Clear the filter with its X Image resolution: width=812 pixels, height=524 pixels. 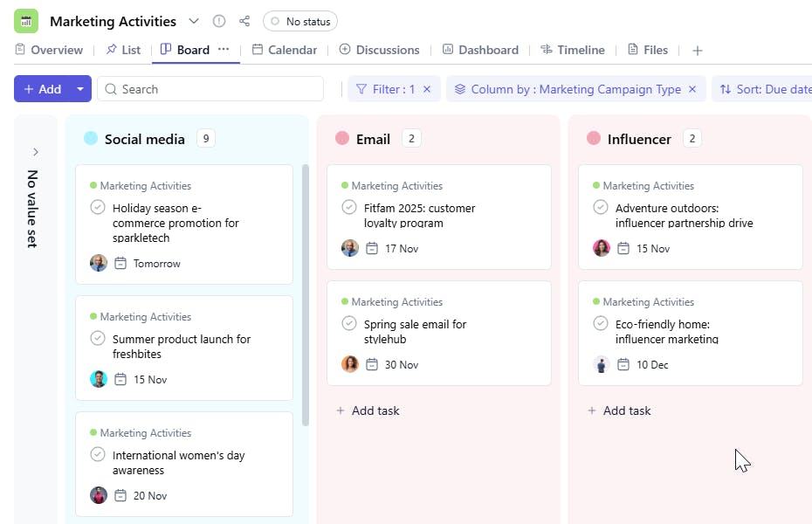tap(427, 89)
